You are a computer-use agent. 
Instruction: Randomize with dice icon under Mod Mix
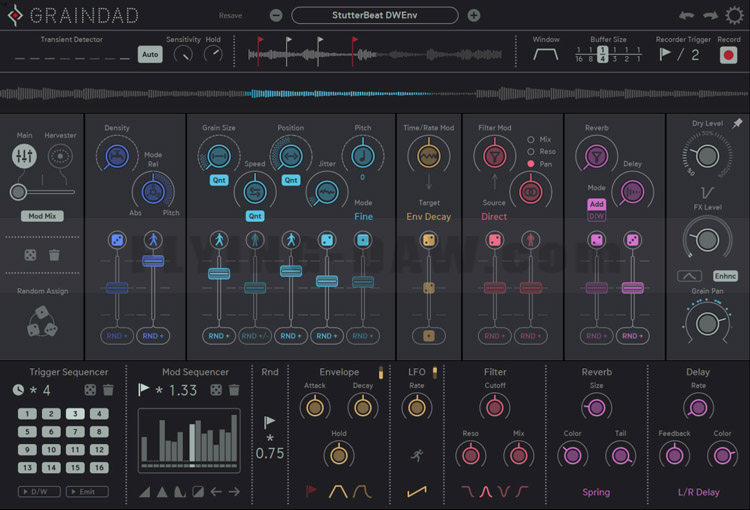[30, 255]
